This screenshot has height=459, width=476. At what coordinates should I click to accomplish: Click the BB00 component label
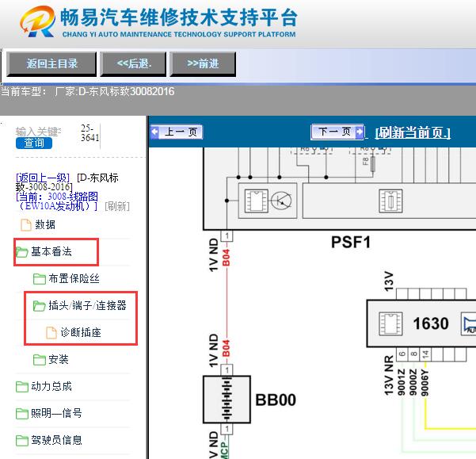pyautogui.click(x=276, y=400)
